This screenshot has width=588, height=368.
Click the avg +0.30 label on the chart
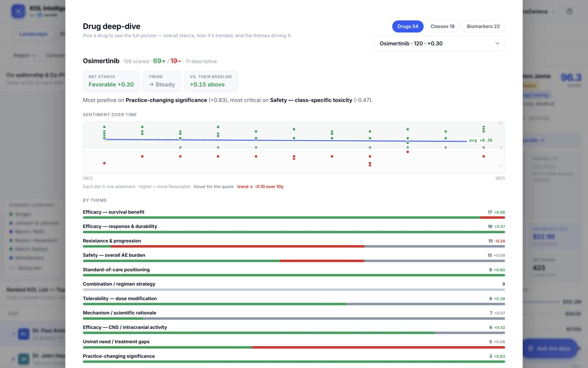click(x=481, y=140)
